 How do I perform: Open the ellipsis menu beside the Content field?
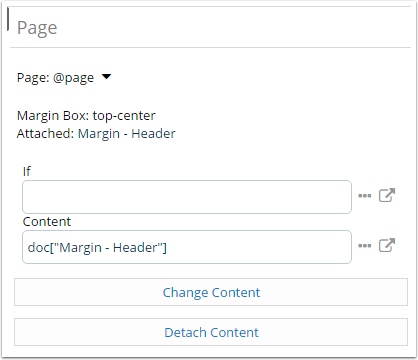tap(364, 246)
